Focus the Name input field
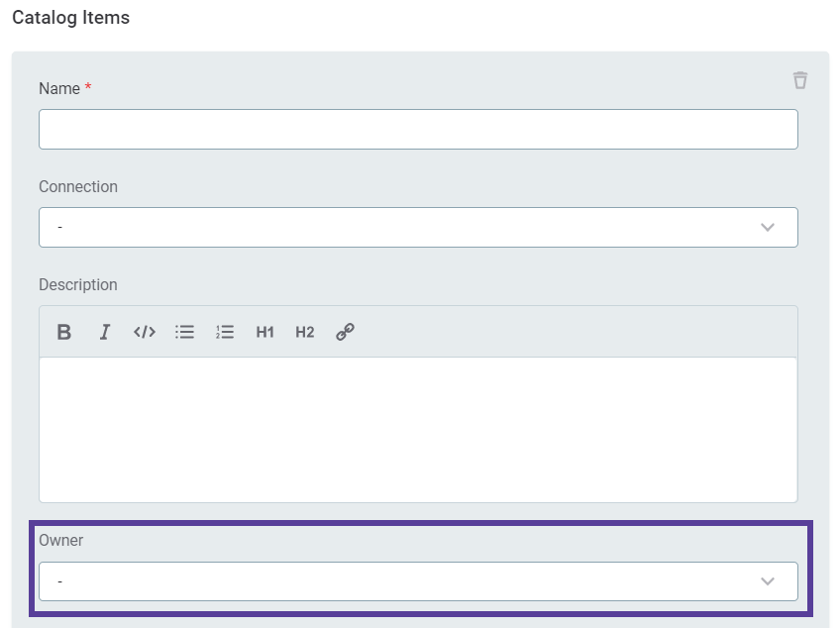The image size is (840, 628). coord(416,129)
